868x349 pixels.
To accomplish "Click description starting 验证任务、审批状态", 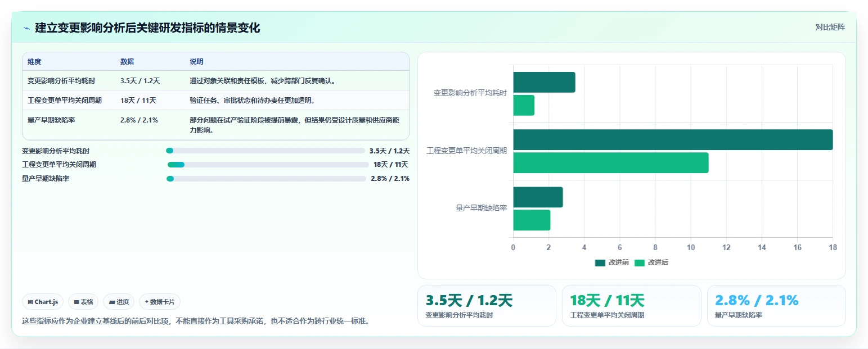I will (x=252, y=101).
